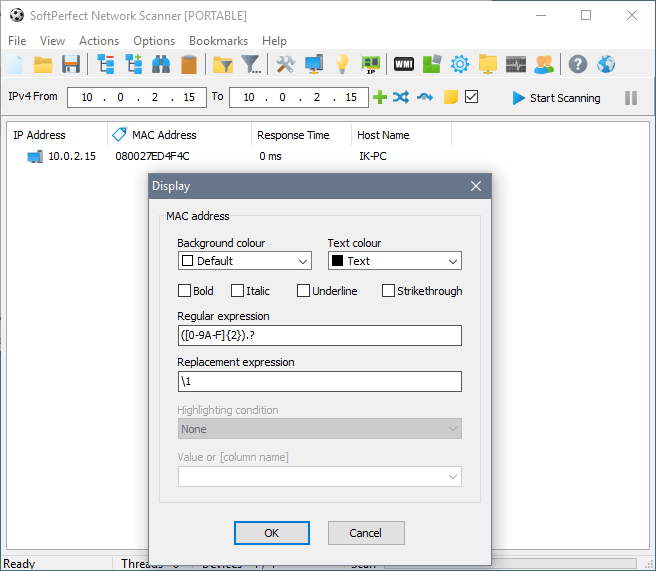Click the light bulb icon
This screenshot has height=571, width=656.
tap(342, 64)
